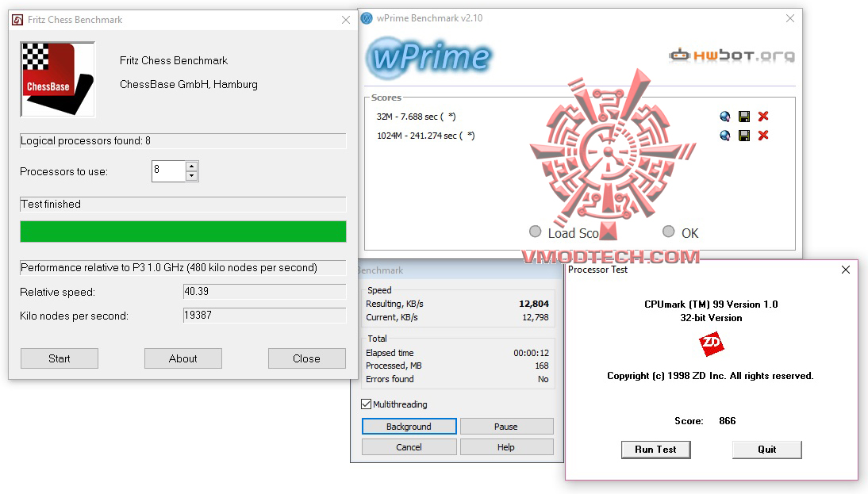Click the Processed MB value 168
The width and height of the screenshot is (868, 494).
[542, 366]
